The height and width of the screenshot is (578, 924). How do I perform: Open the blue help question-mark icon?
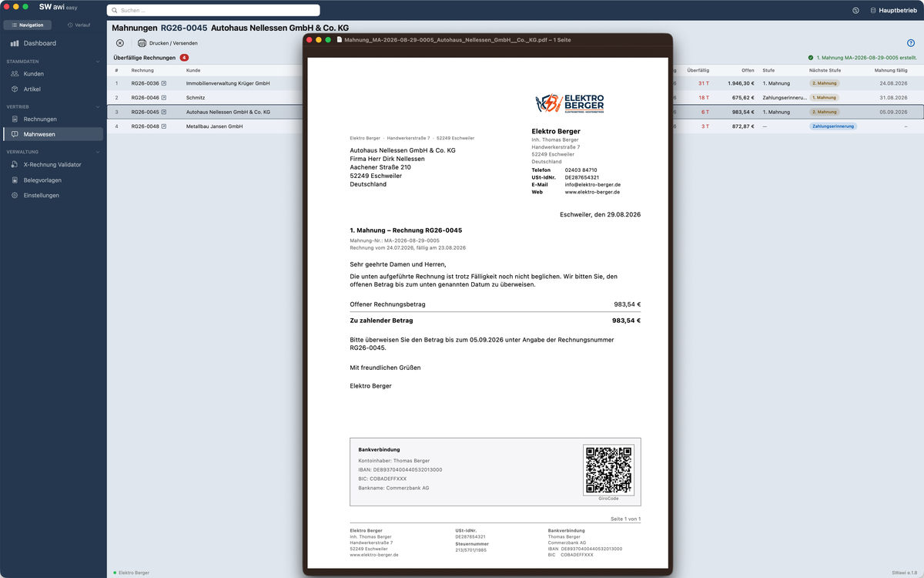[911, 43]
